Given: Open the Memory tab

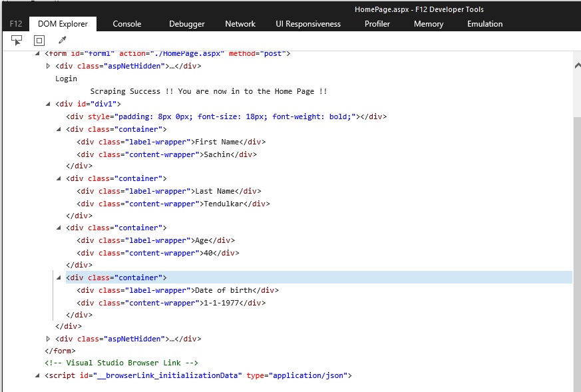Looking at the screenshot, I should pos(429,24).
